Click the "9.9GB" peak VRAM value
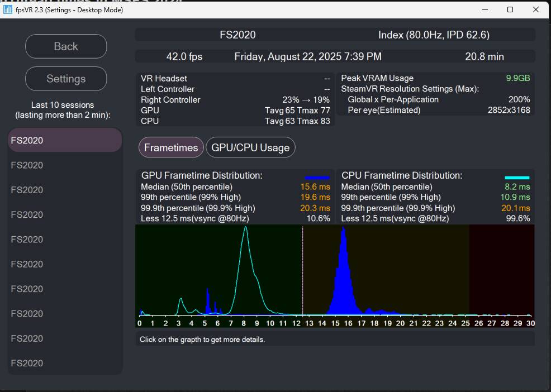This screenshot has width=551, height=392. (x=517, y=78)
